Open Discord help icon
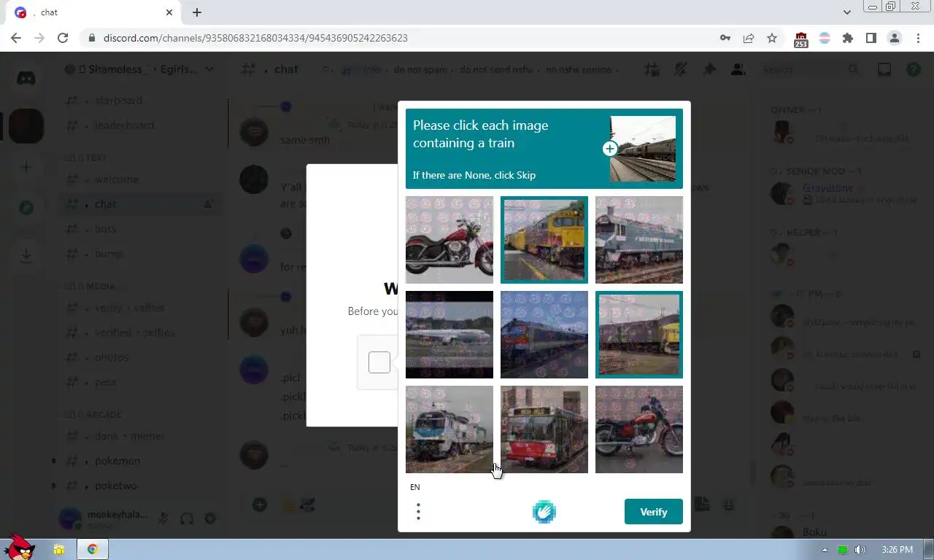This screenshot has height=560, width=934. tap(914, 69)
